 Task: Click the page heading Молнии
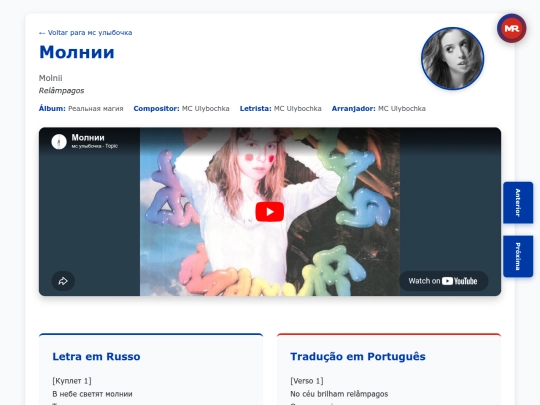[77, 52]
